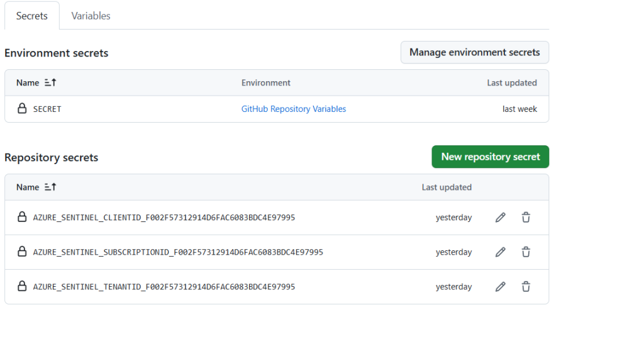Edit the AZURE_SENTINEL_SUBSCRIPTIONID secret pencil icon
Image resolution: width=644 pixels, height=356 pixels.
pos(500,252)
